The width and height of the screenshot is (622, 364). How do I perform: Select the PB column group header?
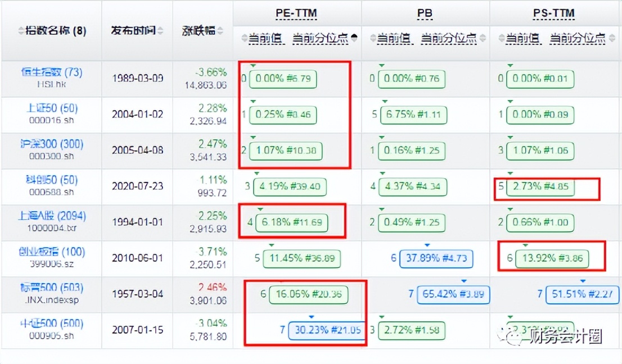425,12
